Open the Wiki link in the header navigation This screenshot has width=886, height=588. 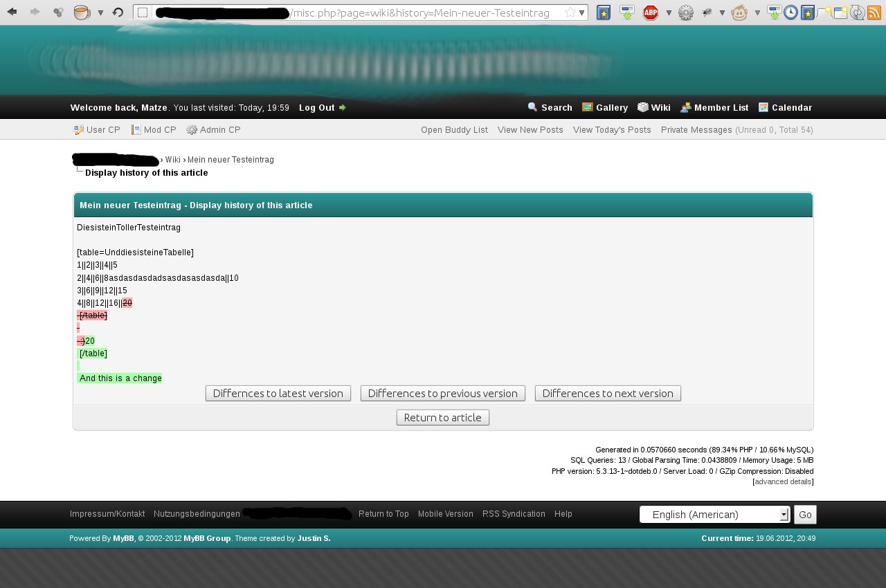coord(660,108)
